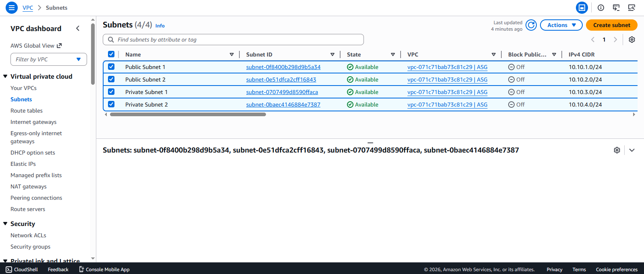Viewport: 644px width, 274px height.
Task: Open subnet-0baec4146884e7387 link
Action: coord(283,105)
